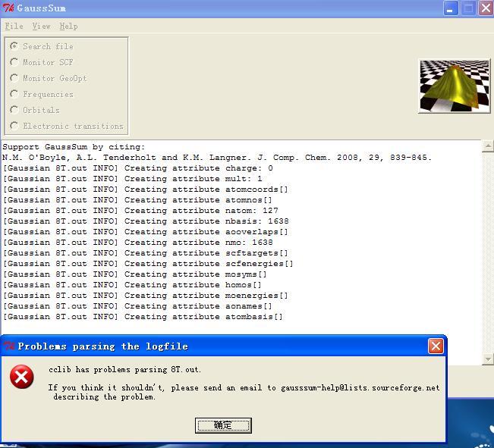This screenshot has height=448, width=494.
Task: Open the File menu
Action: pyautogui.click(x=14, y=26)
